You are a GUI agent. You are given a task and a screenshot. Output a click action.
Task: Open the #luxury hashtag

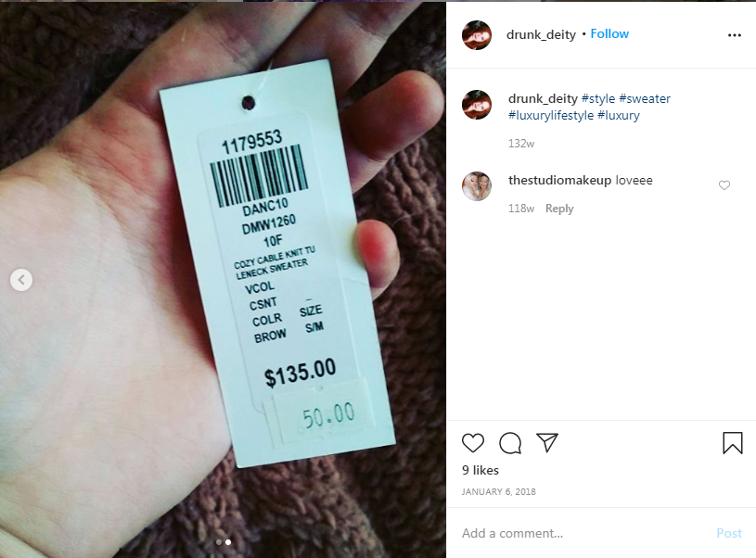pos(619,116)
